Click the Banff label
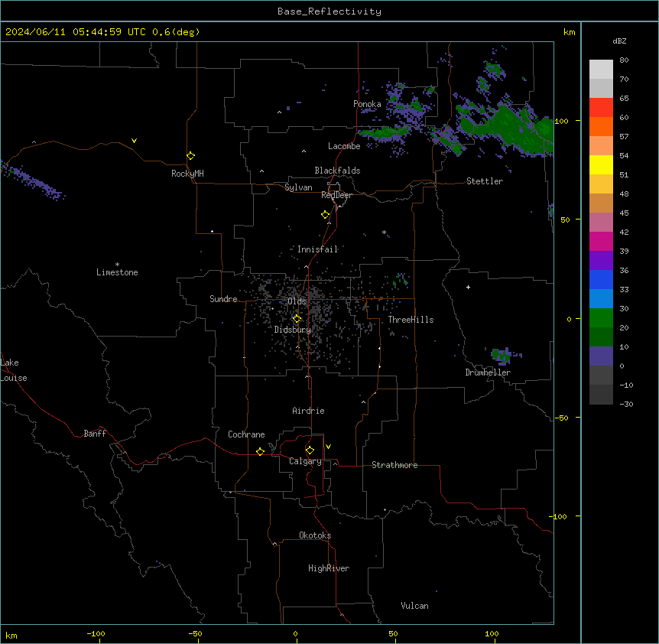Image resolution: width=659 pixels, height=644 pixels. coord(95,434)
